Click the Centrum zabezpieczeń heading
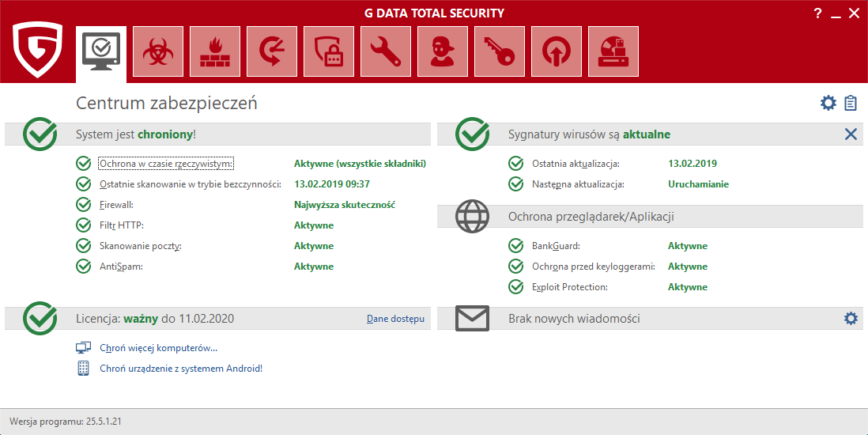 click(167, 103)
